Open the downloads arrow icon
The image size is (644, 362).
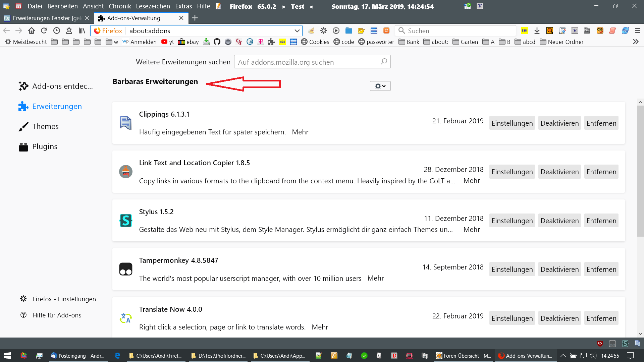tap(537, 31)
